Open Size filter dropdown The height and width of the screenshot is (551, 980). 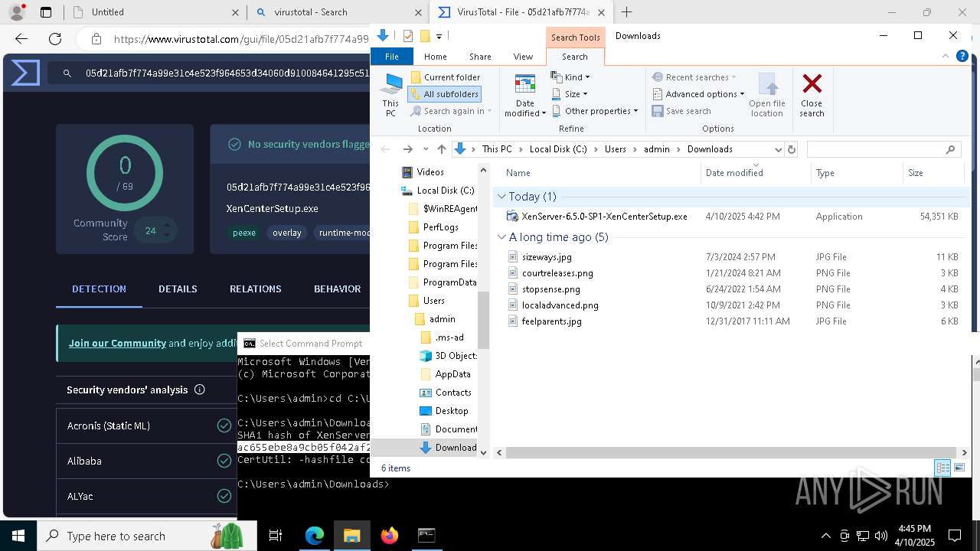570,94
